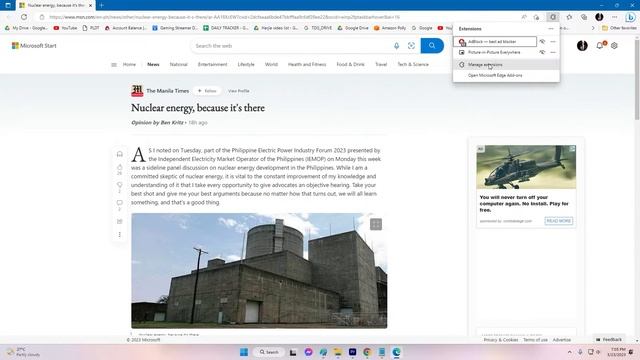Screen dimensions: 640x360
Task: Click the helicopter ad thumbnail
Action: (x=526, y=167)
